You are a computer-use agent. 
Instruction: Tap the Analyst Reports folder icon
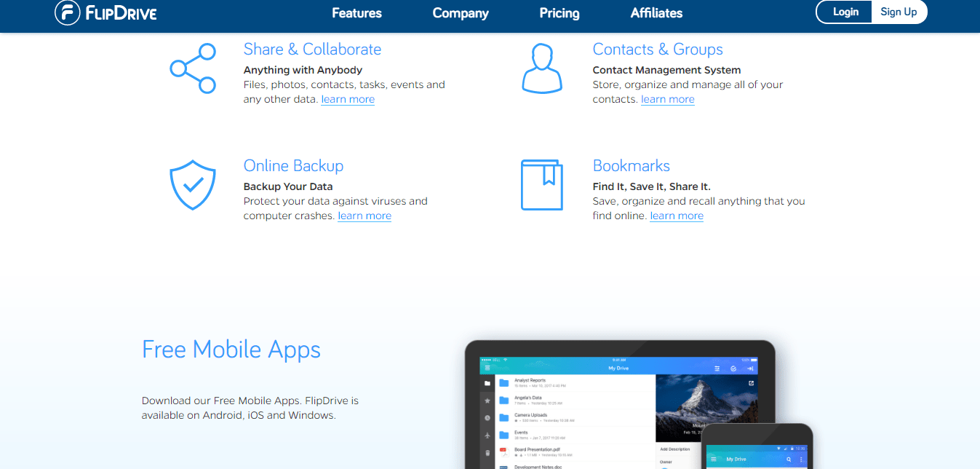click(x=504, y=383)
